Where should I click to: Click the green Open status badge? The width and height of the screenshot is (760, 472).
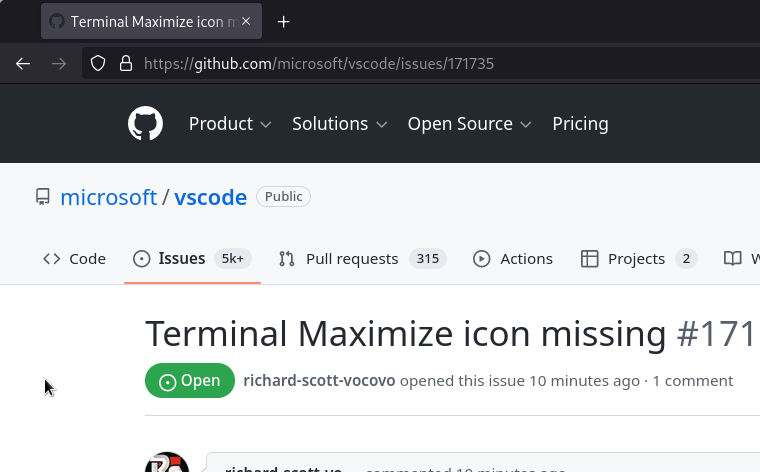click(190, 380)
